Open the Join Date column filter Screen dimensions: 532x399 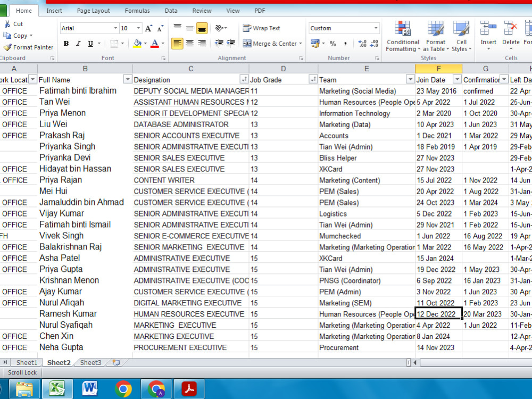click(x=458, y=79)
